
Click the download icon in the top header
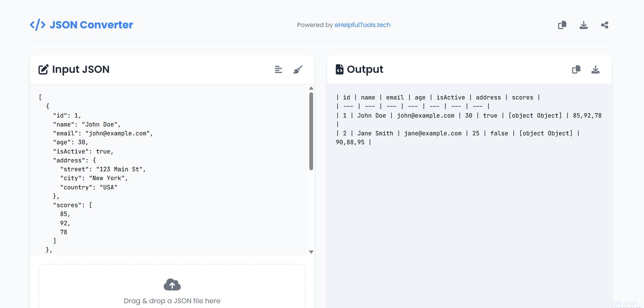pyautogui.click(x=583, y=25)
